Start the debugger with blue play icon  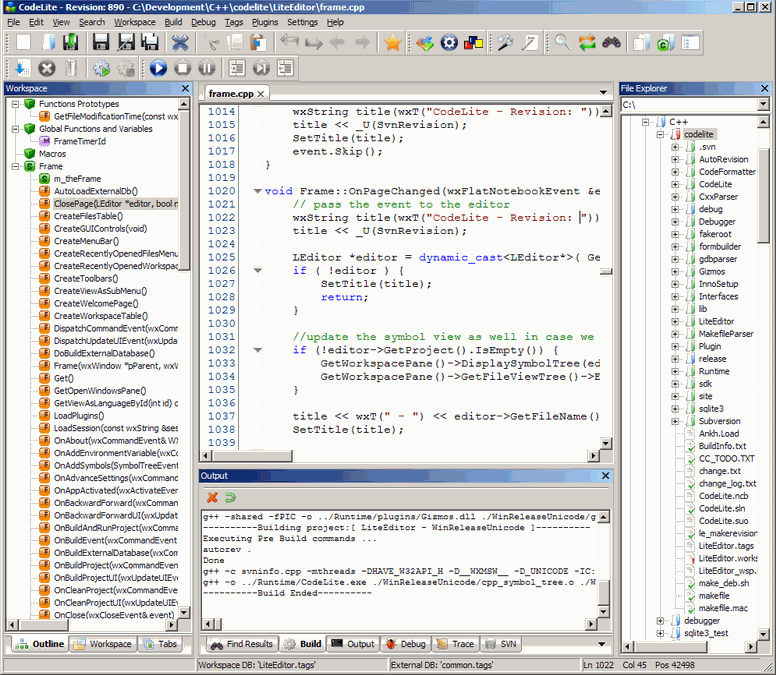pos(158,68)
